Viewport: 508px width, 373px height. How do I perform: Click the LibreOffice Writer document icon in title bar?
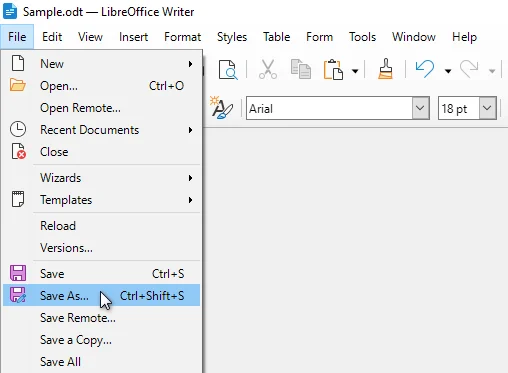click(10, 11)
